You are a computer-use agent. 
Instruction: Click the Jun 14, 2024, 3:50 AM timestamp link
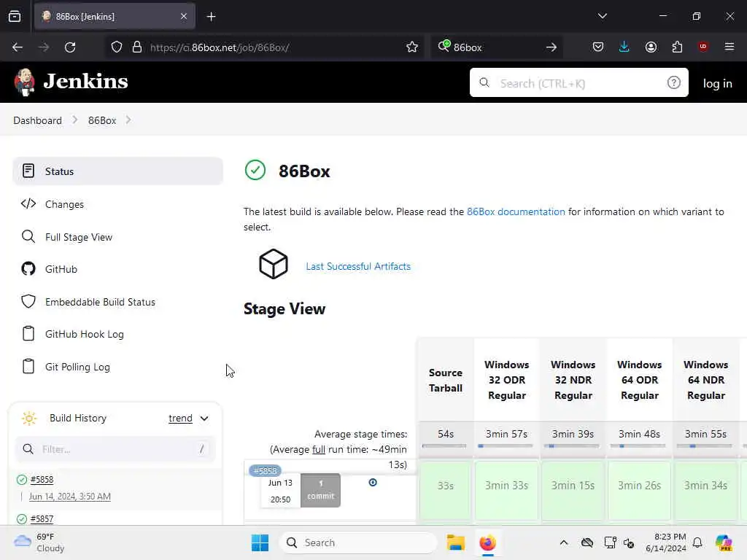click(69, 497)
